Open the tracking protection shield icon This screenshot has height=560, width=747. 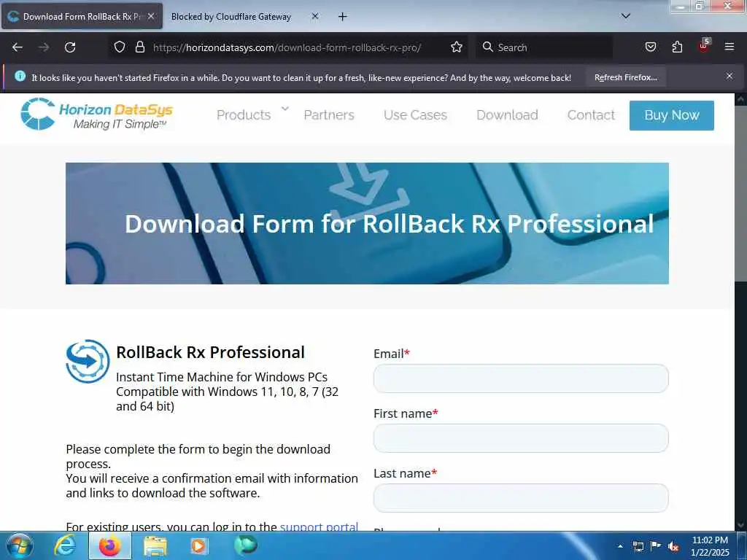click(x=120, y=47)
